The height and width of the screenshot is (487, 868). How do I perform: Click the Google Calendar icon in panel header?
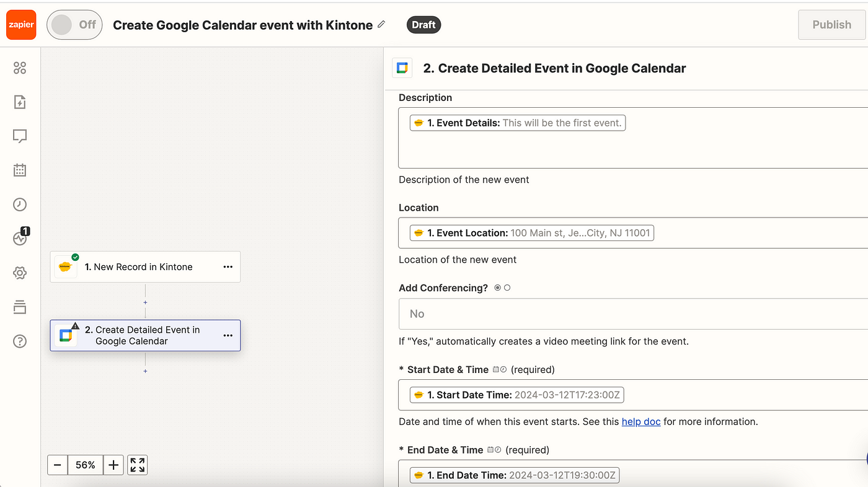point(402,68)
